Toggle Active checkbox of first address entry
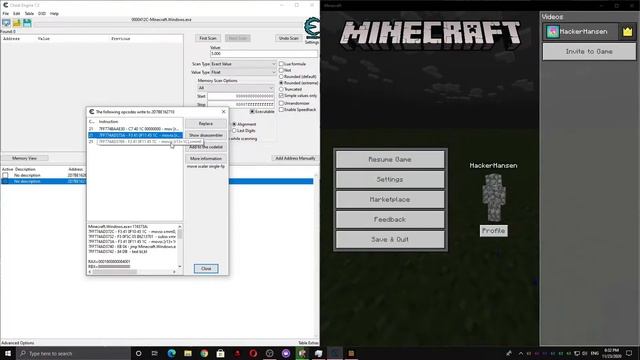This screenshot has width=640, height=360. coord(5,176)
